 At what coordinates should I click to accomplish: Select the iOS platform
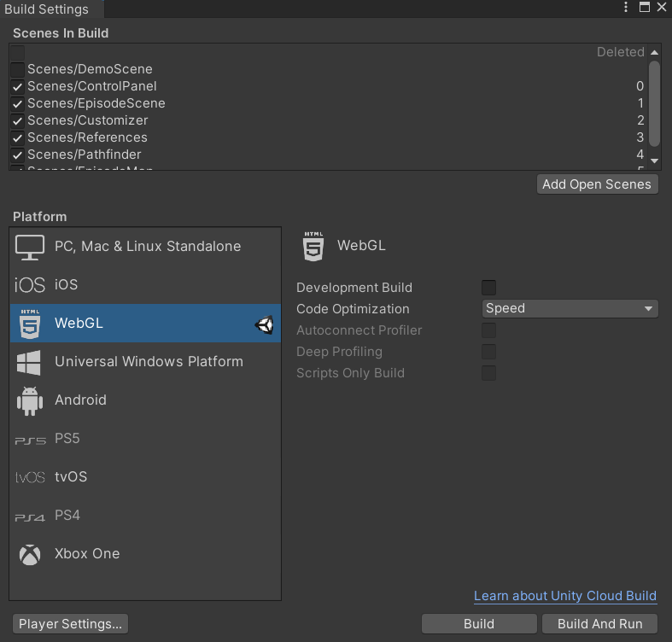tap(145, 285)
